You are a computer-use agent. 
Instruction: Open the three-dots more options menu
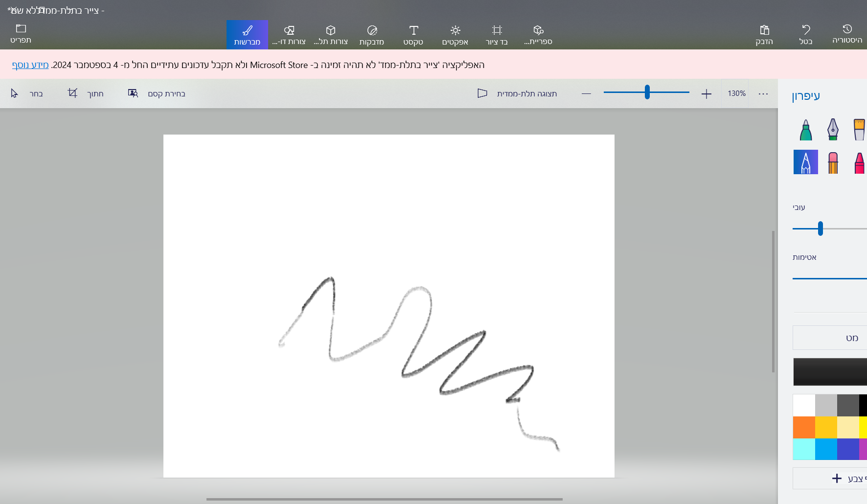click(x=763, y=93)
